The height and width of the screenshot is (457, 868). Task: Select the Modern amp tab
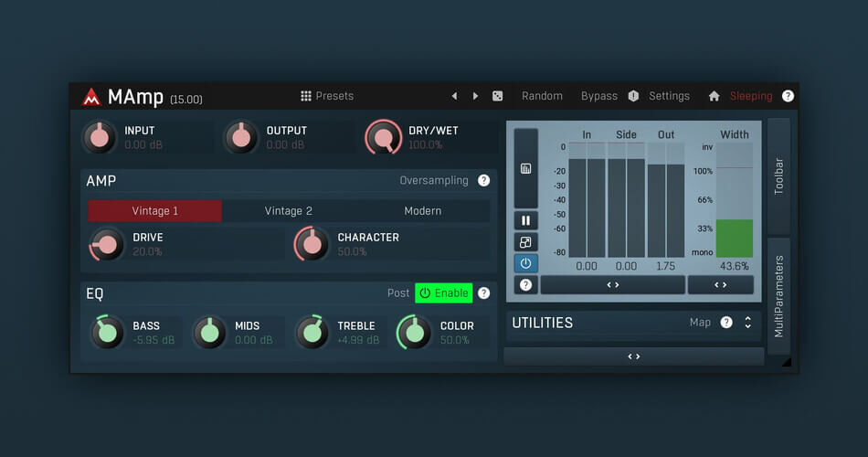coord(422,211)
